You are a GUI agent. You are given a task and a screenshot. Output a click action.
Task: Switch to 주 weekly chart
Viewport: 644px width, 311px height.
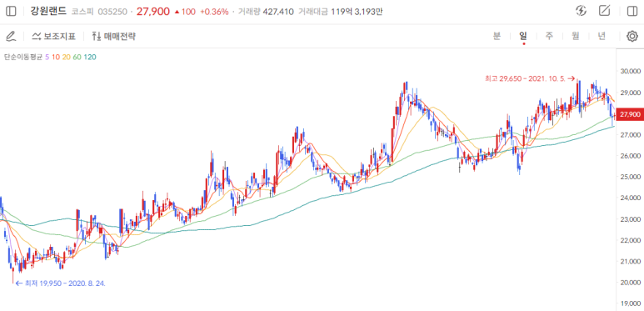(x=549, y=36)
